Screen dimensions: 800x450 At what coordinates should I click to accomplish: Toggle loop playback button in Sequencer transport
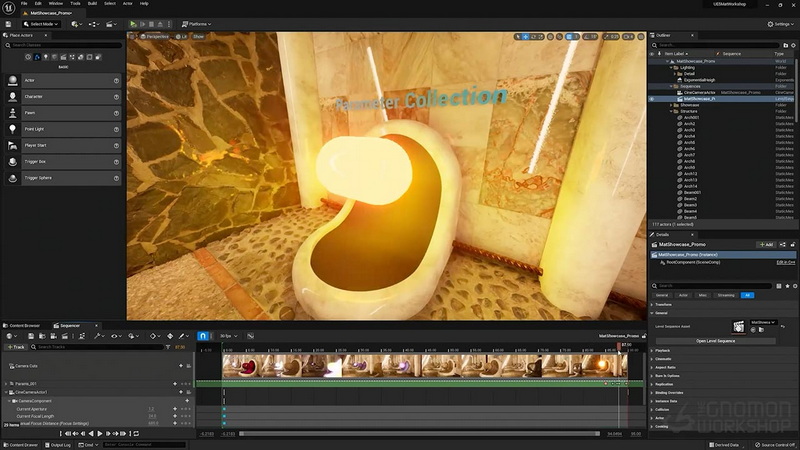click(136, 434)
